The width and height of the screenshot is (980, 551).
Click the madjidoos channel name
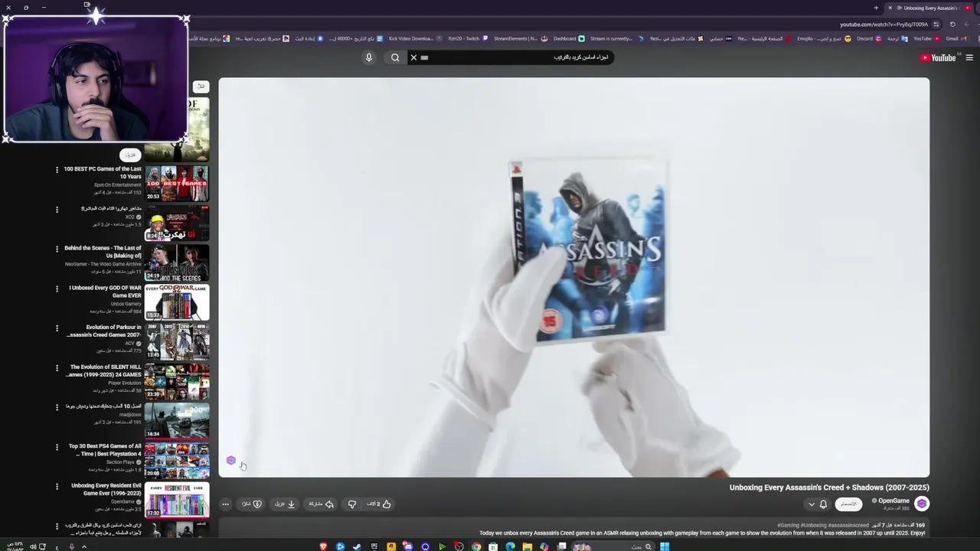click(130, 415)
